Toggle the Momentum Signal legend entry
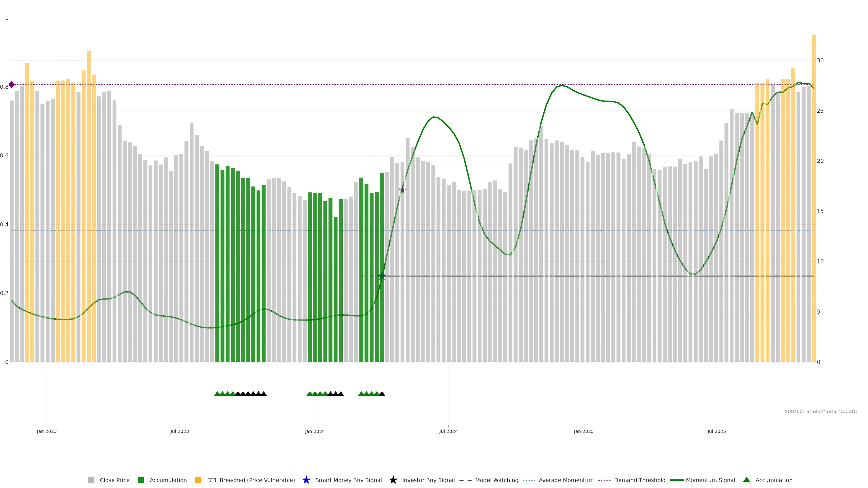The height and width of the screenshot is (488, 868). (710, 480)
